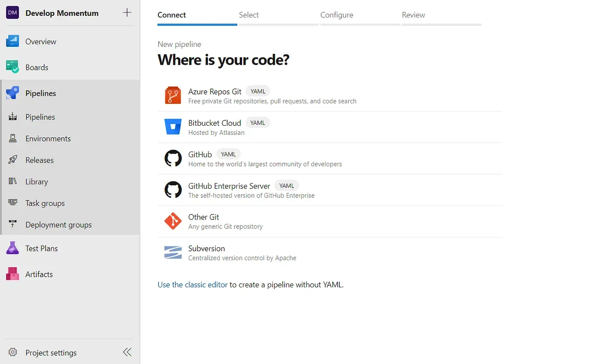Click the Azure Repos Git logo
Image resolution: width=614 pixels, height=364 pixels.
[x=173, y=95]
